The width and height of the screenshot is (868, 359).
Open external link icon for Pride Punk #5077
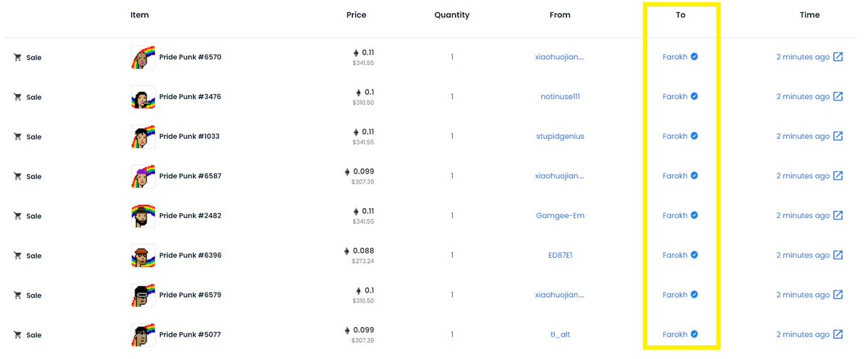838,335
